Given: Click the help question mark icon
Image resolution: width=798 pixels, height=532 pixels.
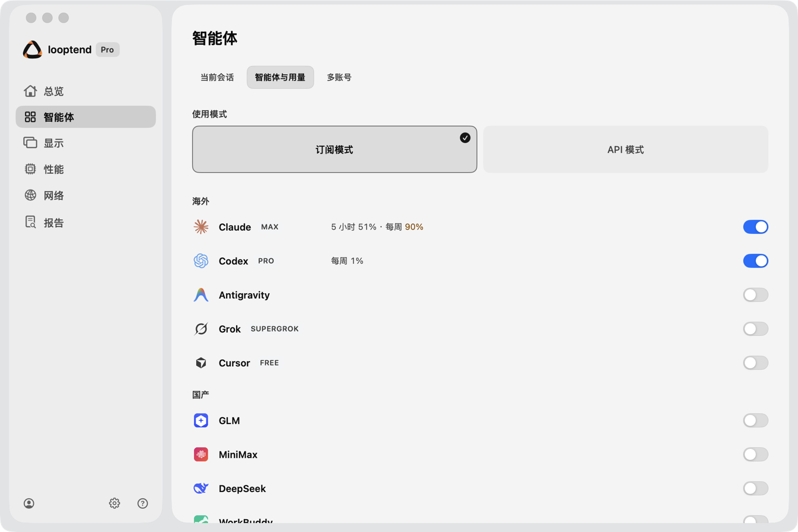Looking at the screenshot, I should pyautogui.click(x=143, y=503).
